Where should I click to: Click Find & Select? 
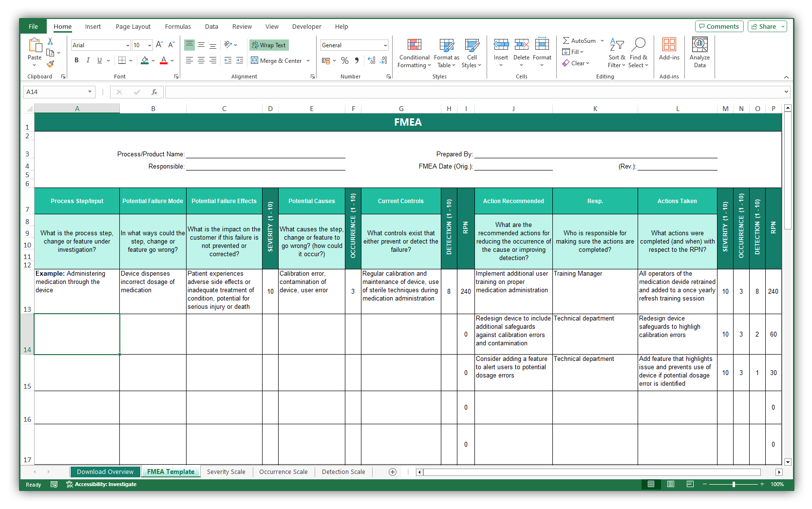tap(639, 53)
